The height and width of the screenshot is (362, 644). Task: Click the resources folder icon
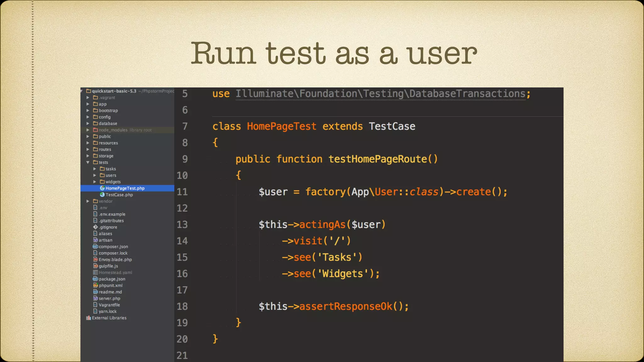[95, 143]
